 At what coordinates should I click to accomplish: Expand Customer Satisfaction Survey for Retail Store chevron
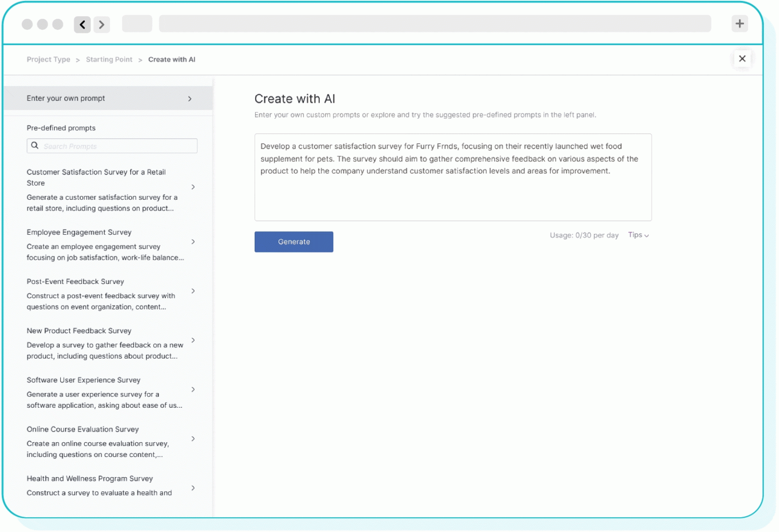click(x=193, y=187)
